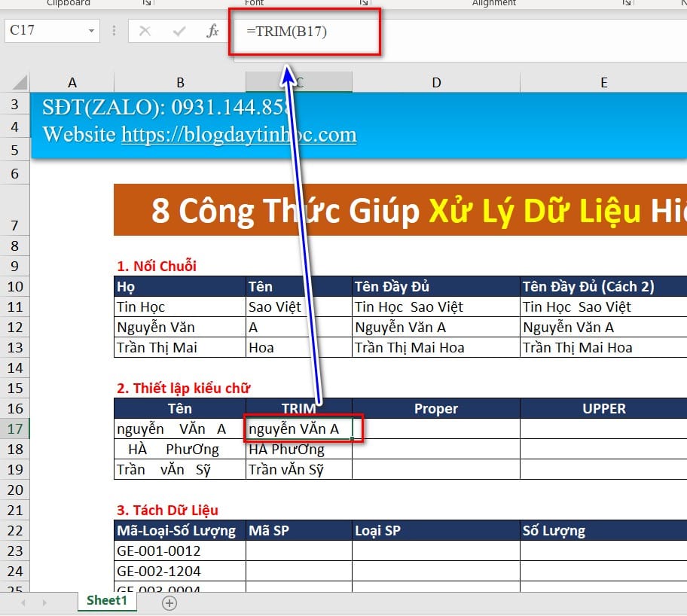Click 'Nguyễn Văn A' under Tên Đầy Đủ (Cách 2)
This screenshot has height=616, width=687.
click(603, 328)
